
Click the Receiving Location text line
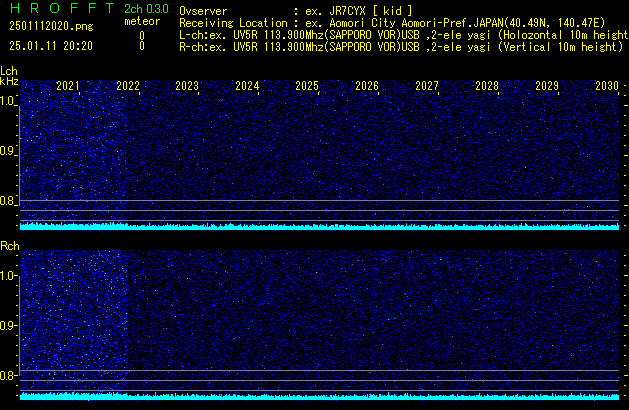coord(392,23)
